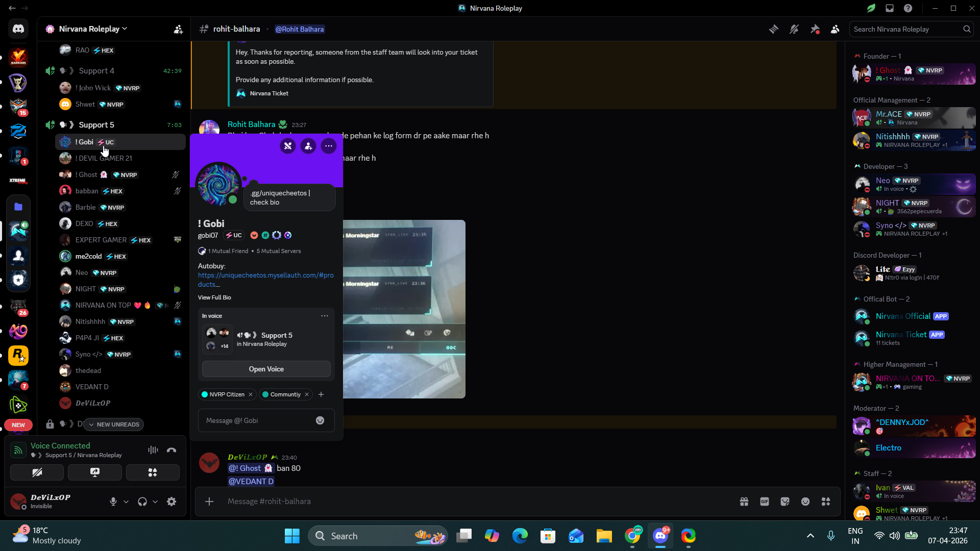This screenshot has width=980, height=551.
Task: Focus the Search Nirvana Roleplay field
Action: 912,30
